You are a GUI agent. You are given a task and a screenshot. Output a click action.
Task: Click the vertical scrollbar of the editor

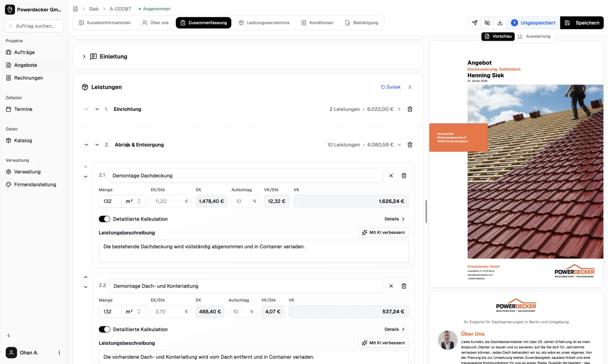point(426,212)
